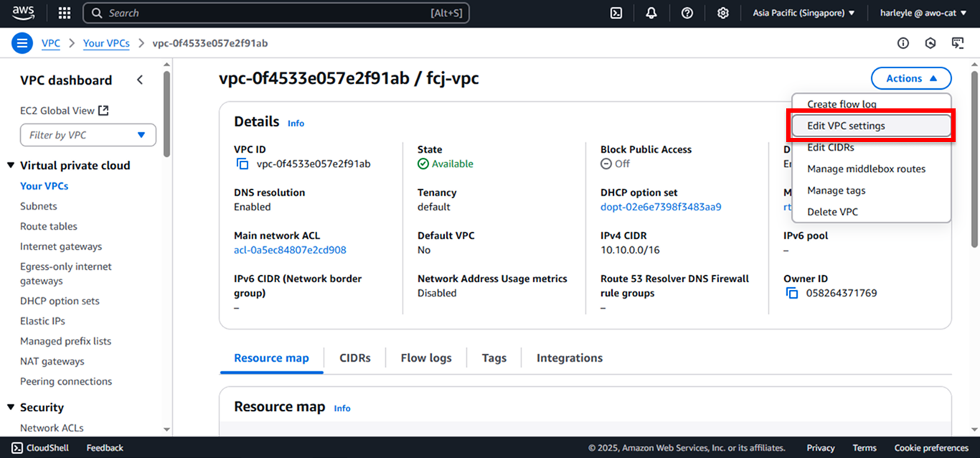Go to Your VPCs breadcrumb
Image resolution: width=980 pixels, height=458 pixels.
106,43
